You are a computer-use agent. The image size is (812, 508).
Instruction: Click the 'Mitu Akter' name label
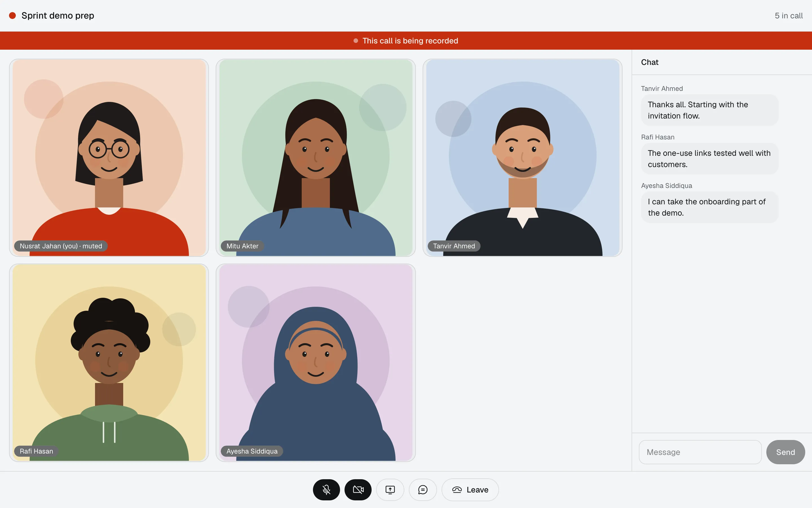pos(242,246)
